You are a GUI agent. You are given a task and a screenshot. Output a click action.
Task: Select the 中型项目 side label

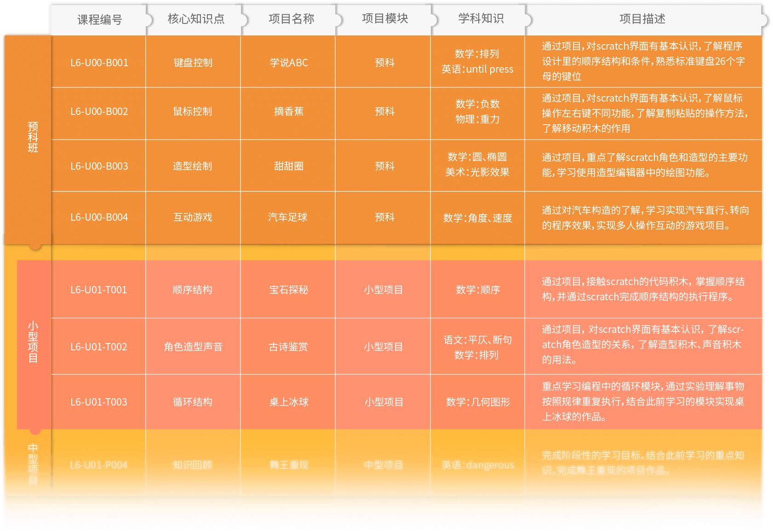(33, 464)
